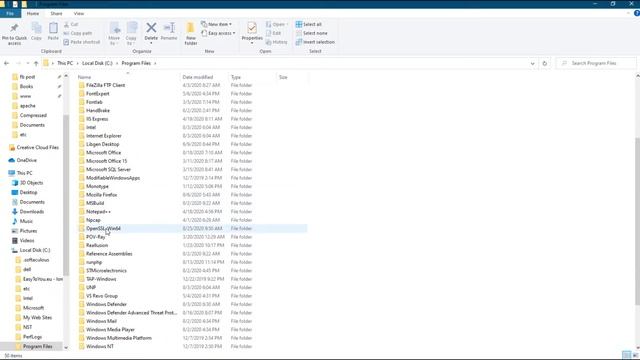Click the Copy path icon
Image resolution: width=640 pixels, height=360 pixels.
(x=66, y=33)
